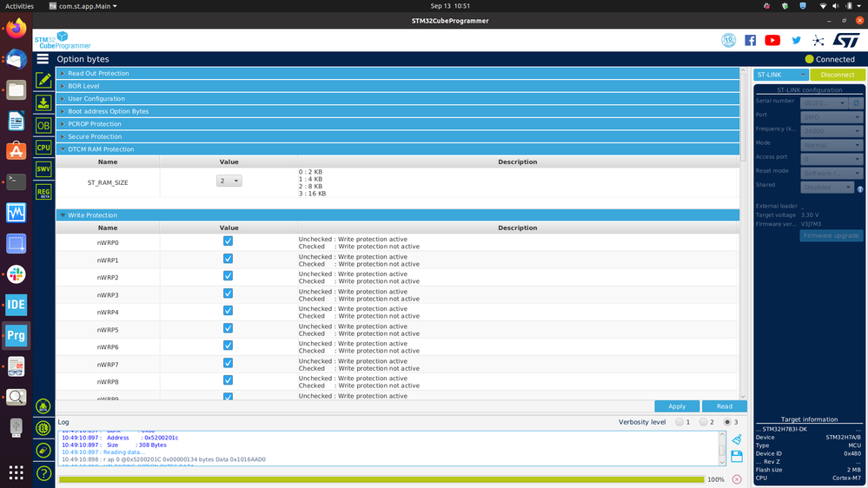Click the help question mark icon
This screenshot has height=488, width=868.
point(43,473)
